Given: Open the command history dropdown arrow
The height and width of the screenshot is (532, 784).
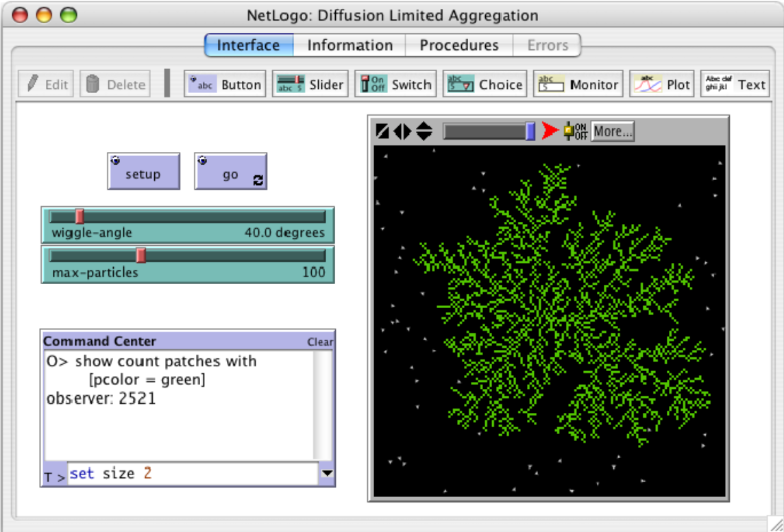Looking at the screenshot, I should click(x=327, y=473).
